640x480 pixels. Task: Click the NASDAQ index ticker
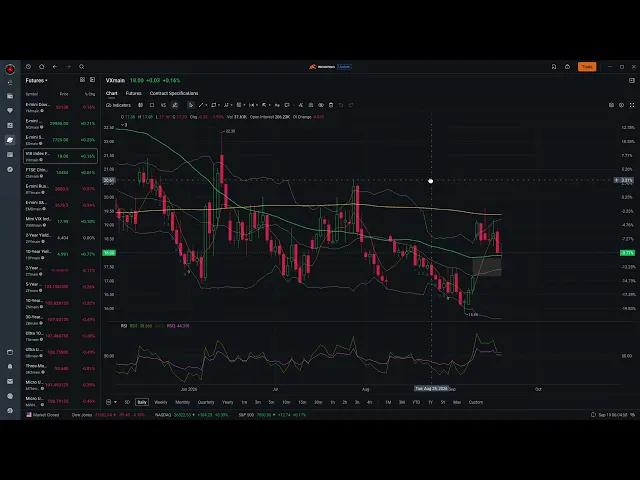(x=191, y=415)
